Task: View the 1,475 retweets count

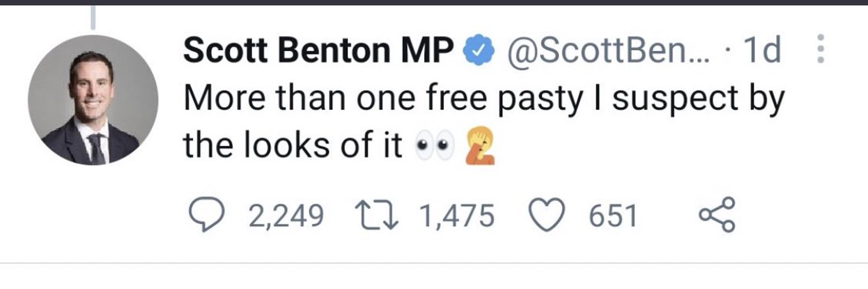Action: coord(457,217)
